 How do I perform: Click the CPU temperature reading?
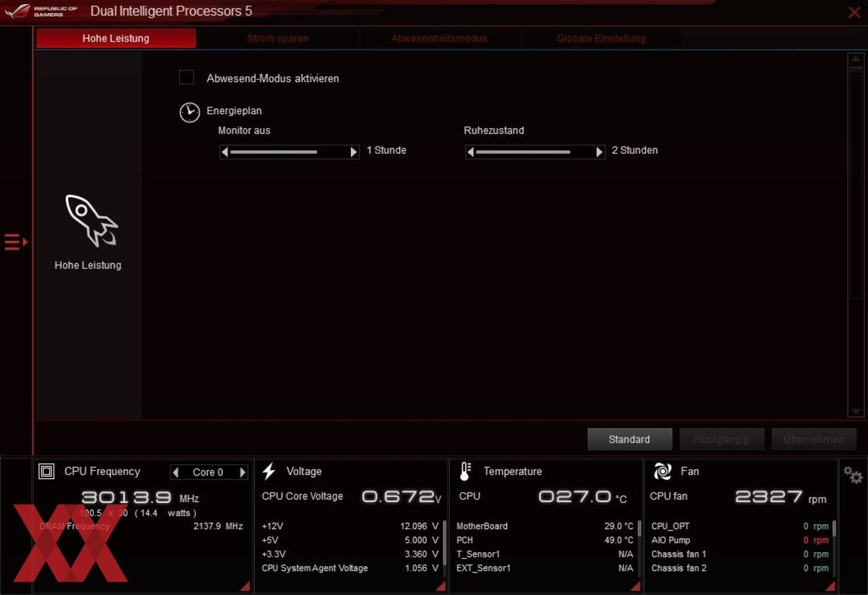(582, 497)
